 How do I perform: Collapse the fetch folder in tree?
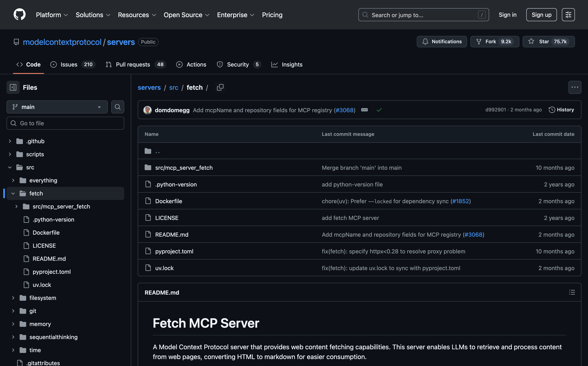(x=13, y=193)
